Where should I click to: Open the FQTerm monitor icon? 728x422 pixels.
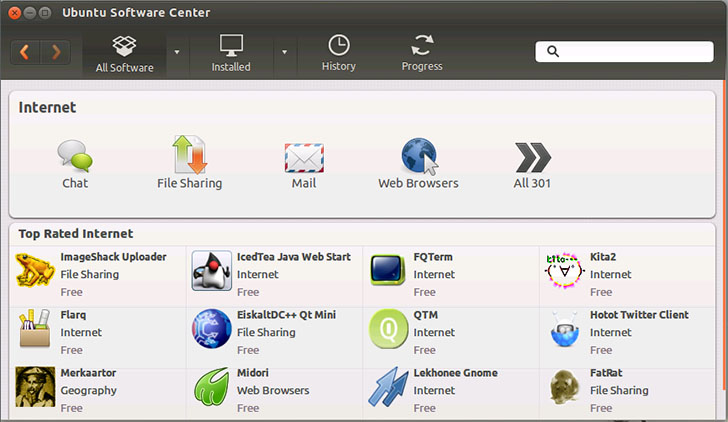pyautogui.click(x=388, y=270)
